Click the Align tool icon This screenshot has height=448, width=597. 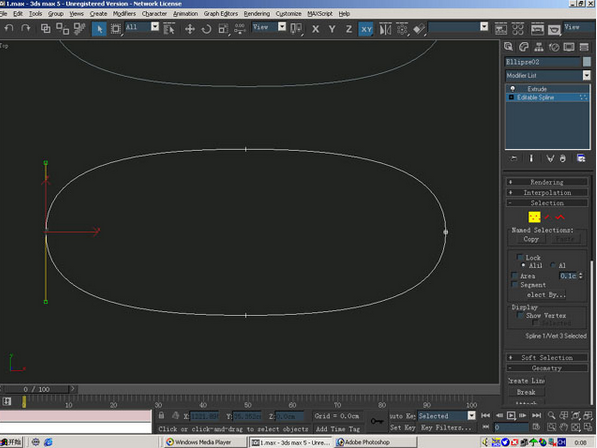[x=418, y=29]
